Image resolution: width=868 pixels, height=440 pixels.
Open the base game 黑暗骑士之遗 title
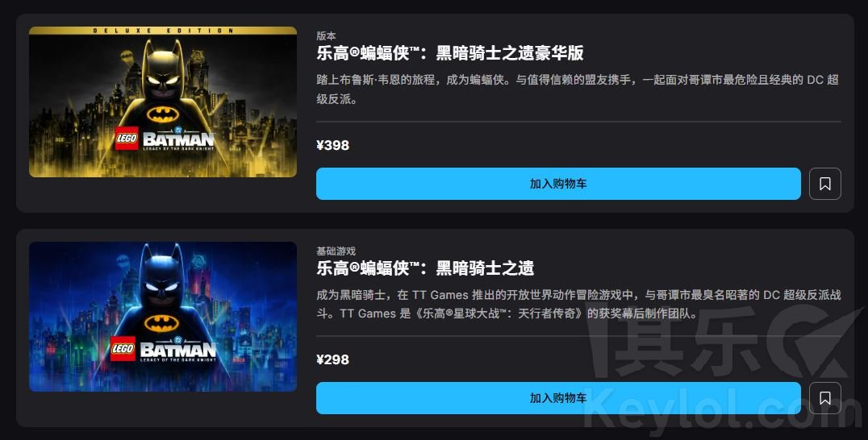point(425,268)
